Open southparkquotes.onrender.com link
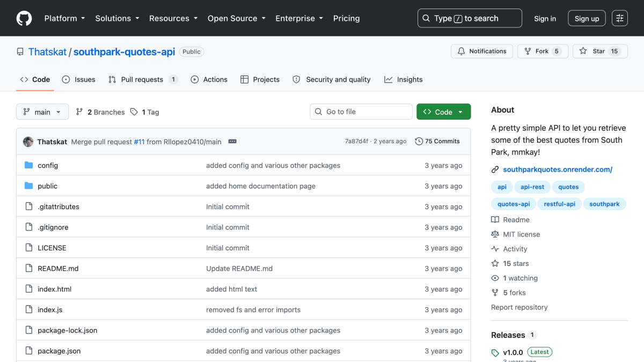 coord(558,169)
